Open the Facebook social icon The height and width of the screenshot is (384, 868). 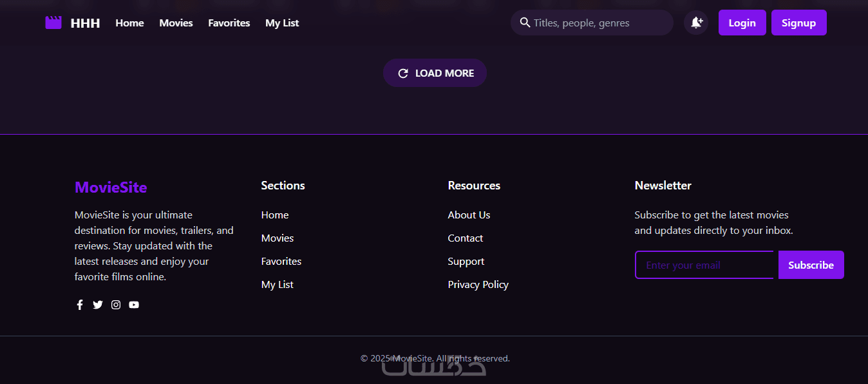pos(80,305)
